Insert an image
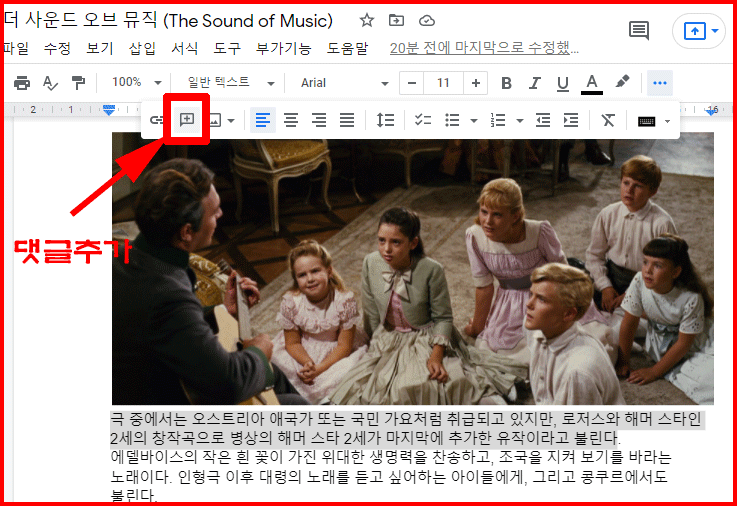The width and height of the screenshot is (737, 506). 214,121
